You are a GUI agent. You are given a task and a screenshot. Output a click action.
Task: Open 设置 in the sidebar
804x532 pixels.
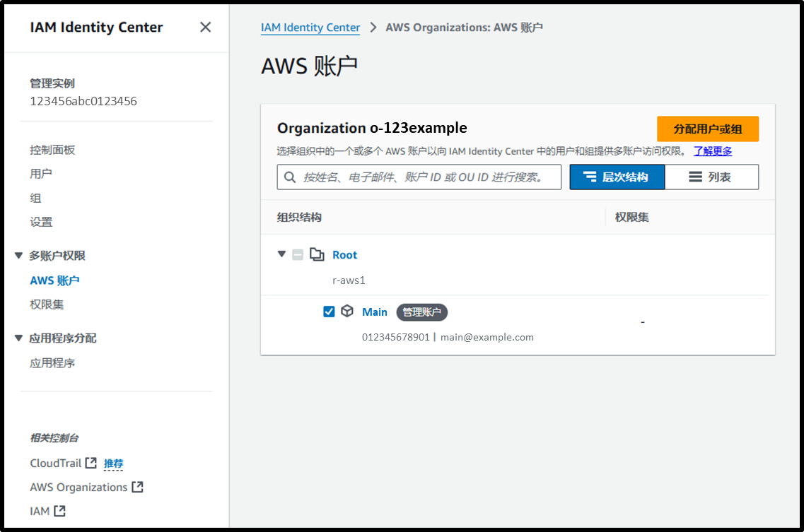point(41,222)
